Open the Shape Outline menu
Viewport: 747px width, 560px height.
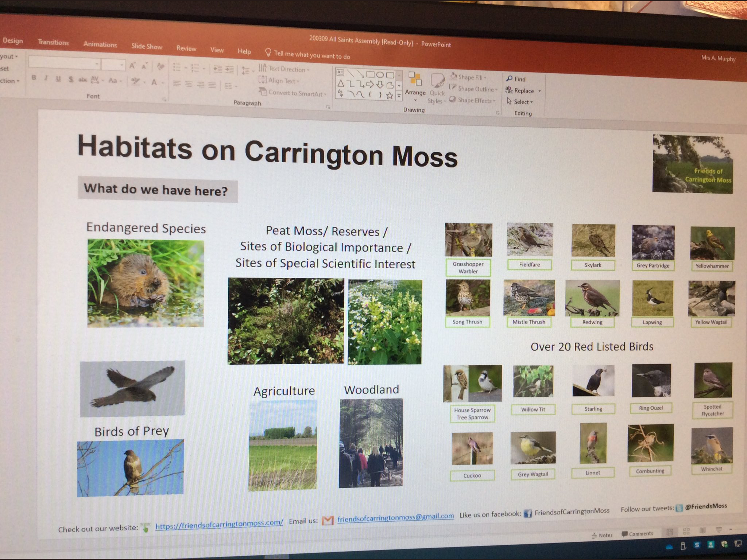point(473,89)
